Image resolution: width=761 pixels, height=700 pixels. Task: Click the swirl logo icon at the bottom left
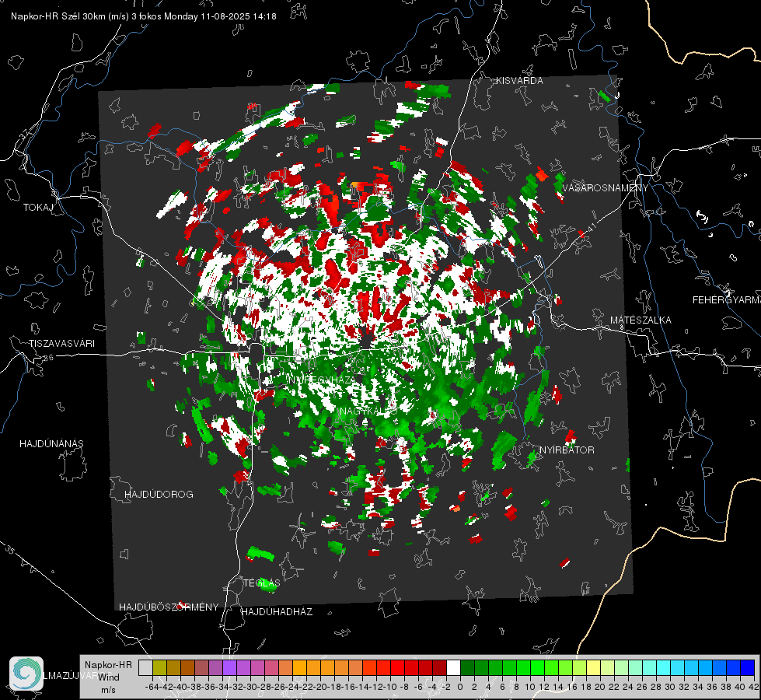[x=26, y=674]
